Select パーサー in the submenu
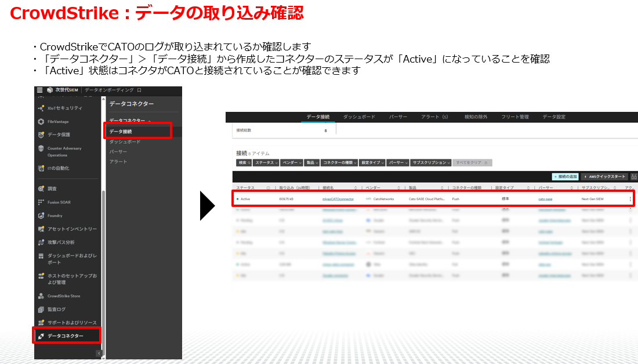 point(118,152)
